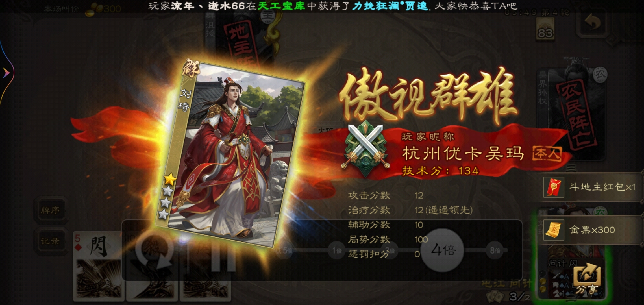Open the 记录 record button
Screen dimensions: 644x305
pyautogui.click(x=50, y=241)
